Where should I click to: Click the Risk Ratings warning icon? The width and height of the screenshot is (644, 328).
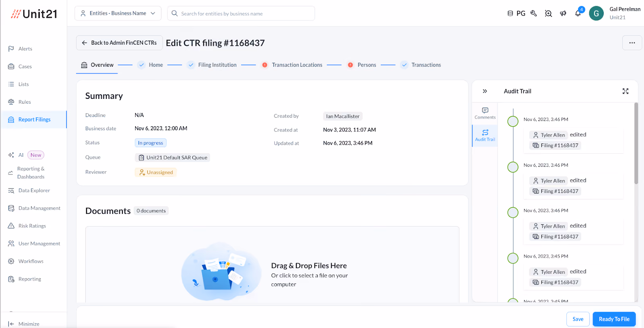[11, 226]
